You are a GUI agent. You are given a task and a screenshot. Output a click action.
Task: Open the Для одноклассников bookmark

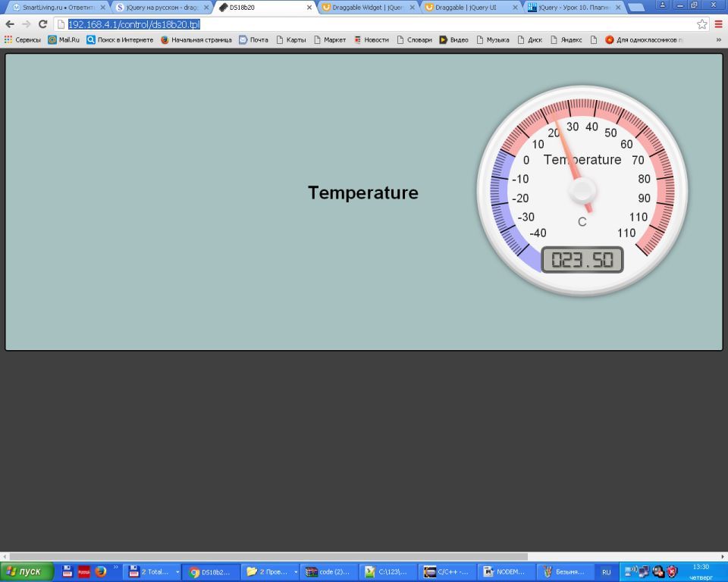[645, 40]
